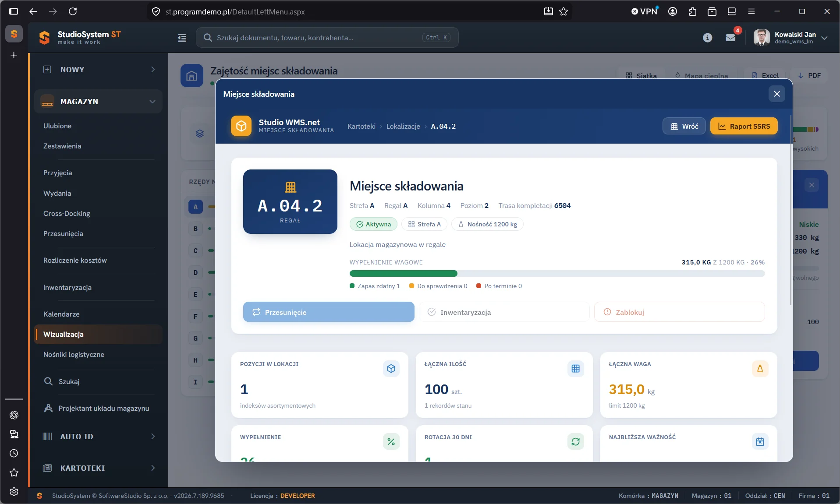Open Ulubione in the sidebar
Image resolution: width=840 pixels, height=504 pixels.
tap(57, 126)
